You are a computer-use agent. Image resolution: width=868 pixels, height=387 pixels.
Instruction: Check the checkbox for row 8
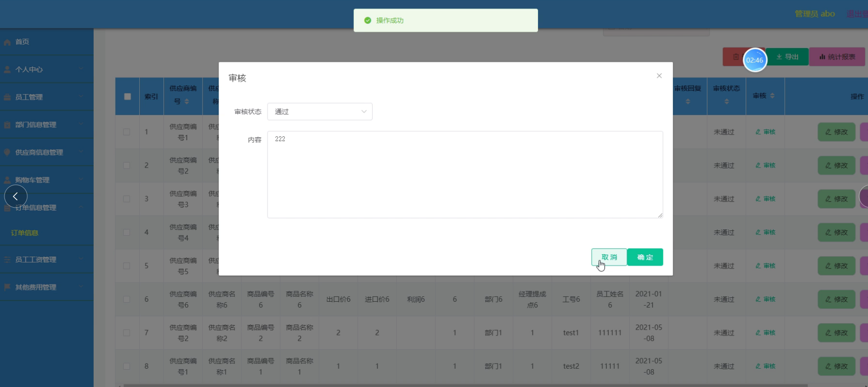(x=127, y=366)
